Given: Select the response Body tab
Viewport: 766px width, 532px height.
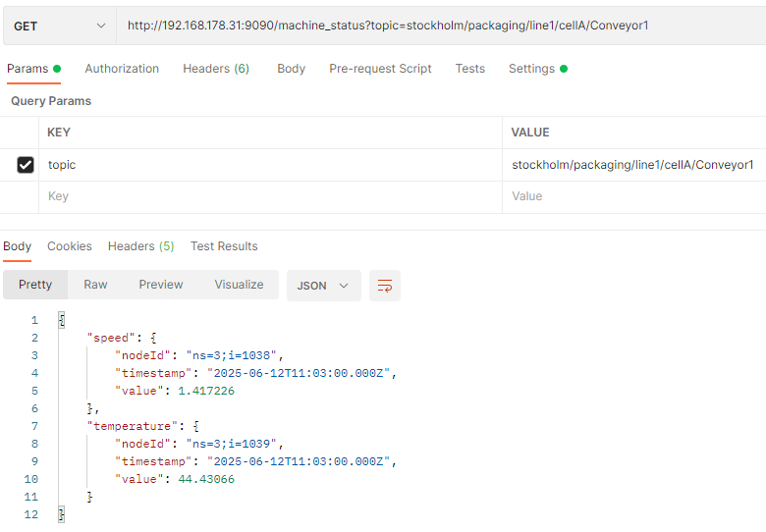Looking at the screenshot, I should pos(17,246).
